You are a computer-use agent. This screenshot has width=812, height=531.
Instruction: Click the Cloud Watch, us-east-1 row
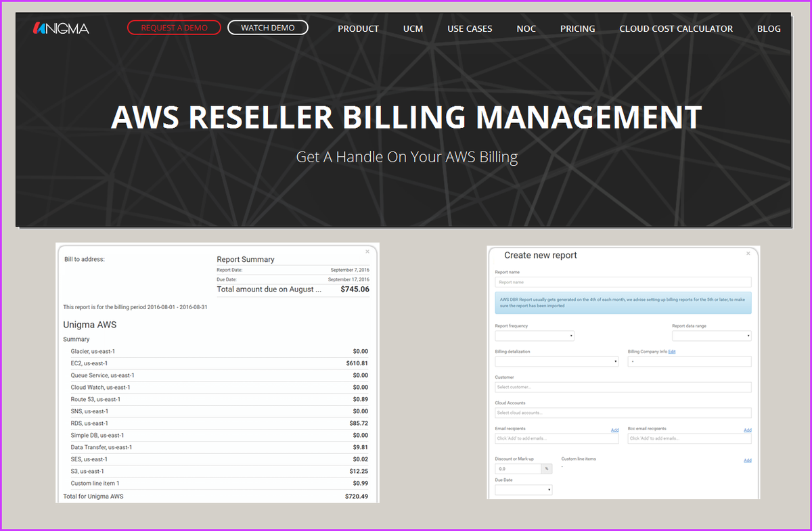[219, 388]
